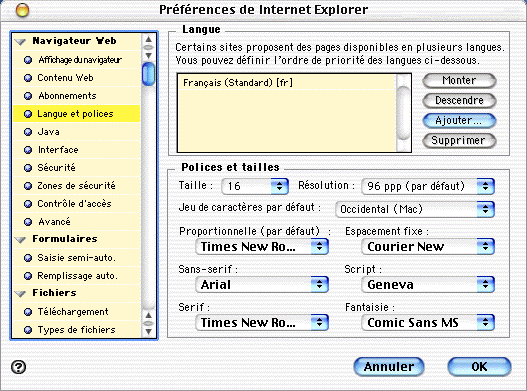527x391 pixels.
Task: Click Annuler to cancel preferences
Action: click(x=389, y=367)
